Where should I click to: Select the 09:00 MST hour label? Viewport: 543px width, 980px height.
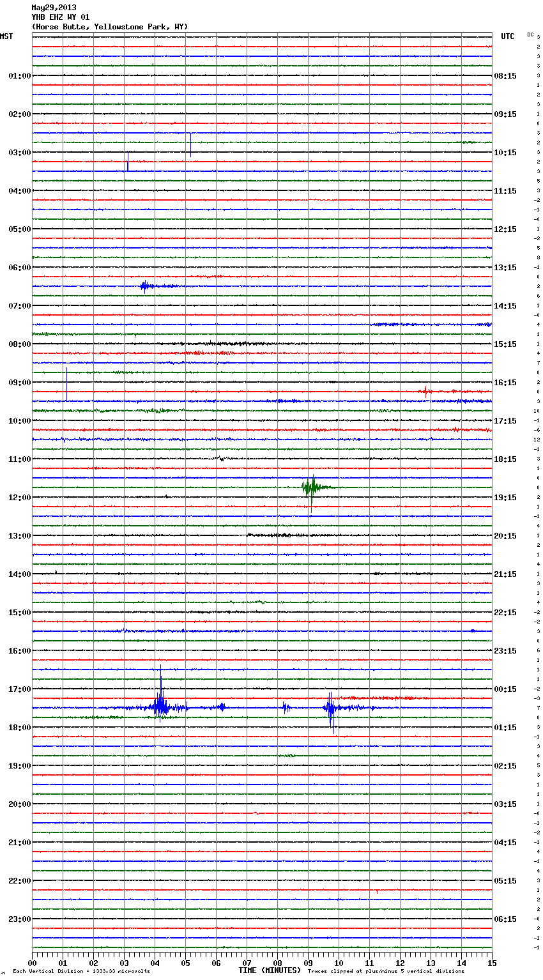coord(20,383)
